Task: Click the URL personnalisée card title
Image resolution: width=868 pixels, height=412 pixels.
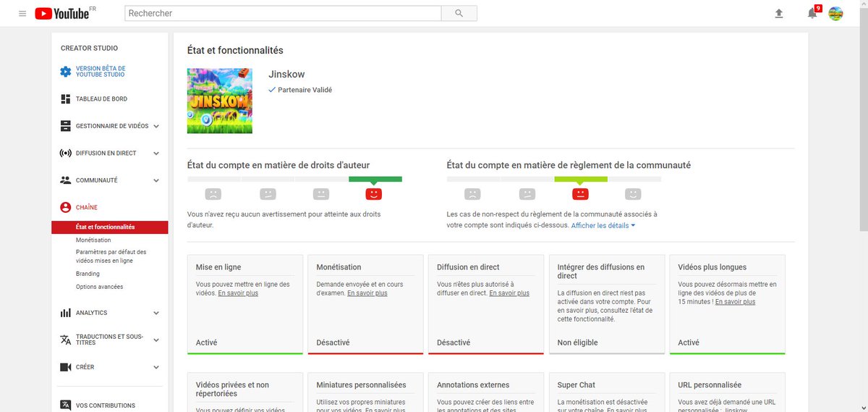Action: point(710,385)
